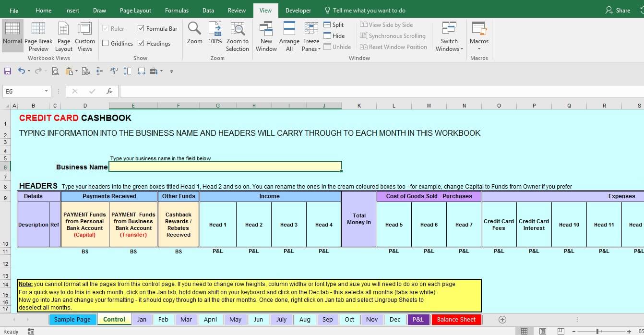Open the File menu

pos(14,10)
